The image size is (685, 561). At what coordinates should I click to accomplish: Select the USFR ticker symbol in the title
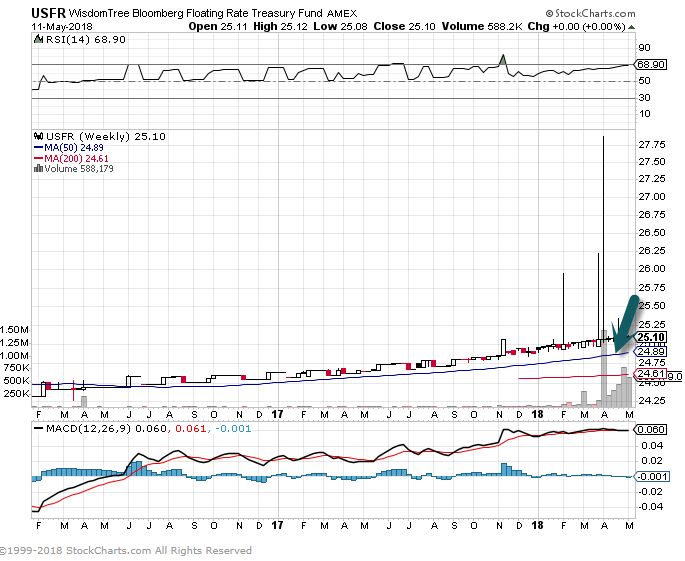click(x=48, y=13)
